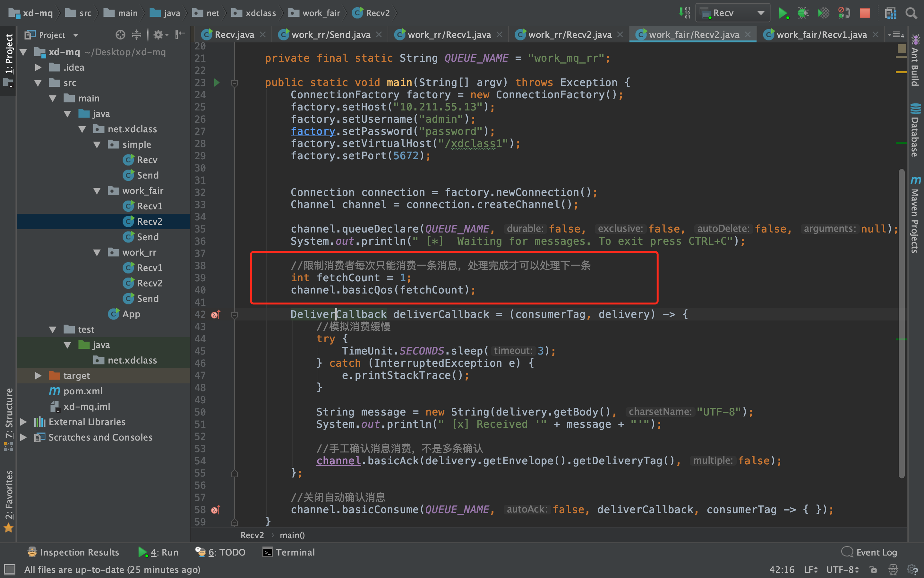Open the 1: Project side tab
The width and height of the screenshot is (924, 578).
click(x=8, y=60)
